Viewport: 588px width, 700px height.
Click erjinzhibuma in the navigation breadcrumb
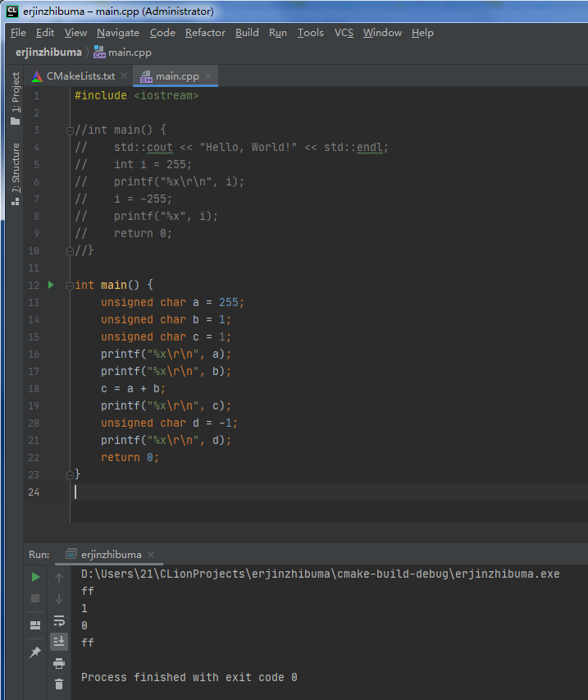pos(48,53)
